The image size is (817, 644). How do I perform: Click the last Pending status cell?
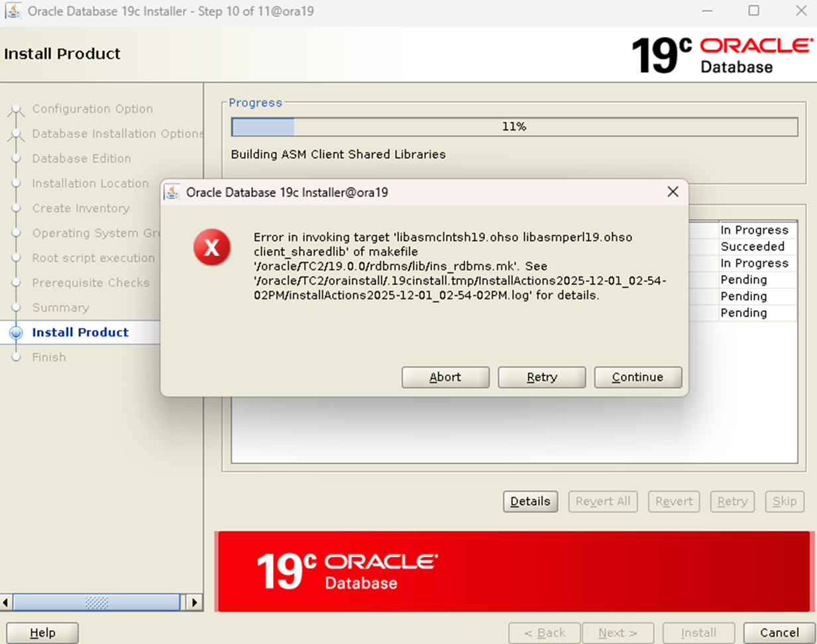757,313
